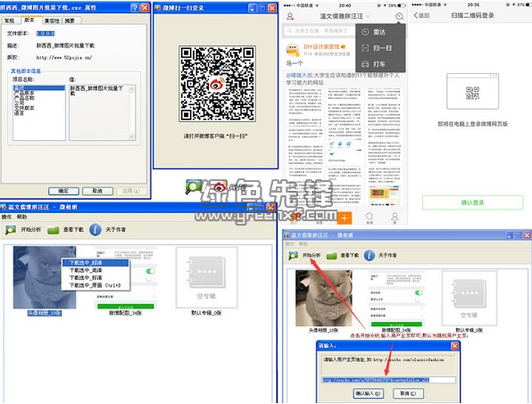The height and width of the screenshot is (404, 532).
Task: Select 头像相册_10张 thumbnail in input-dialog album window
Action: 324,298
